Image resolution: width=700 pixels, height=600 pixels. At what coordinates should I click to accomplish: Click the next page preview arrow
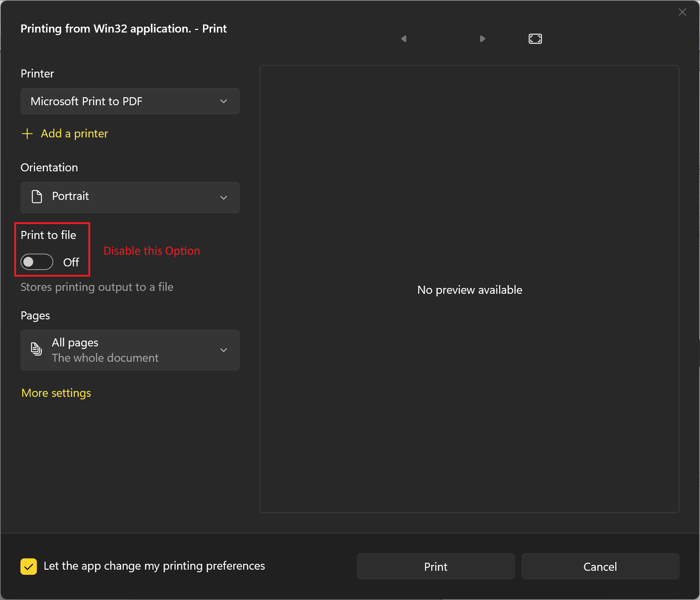pos(482,38)
